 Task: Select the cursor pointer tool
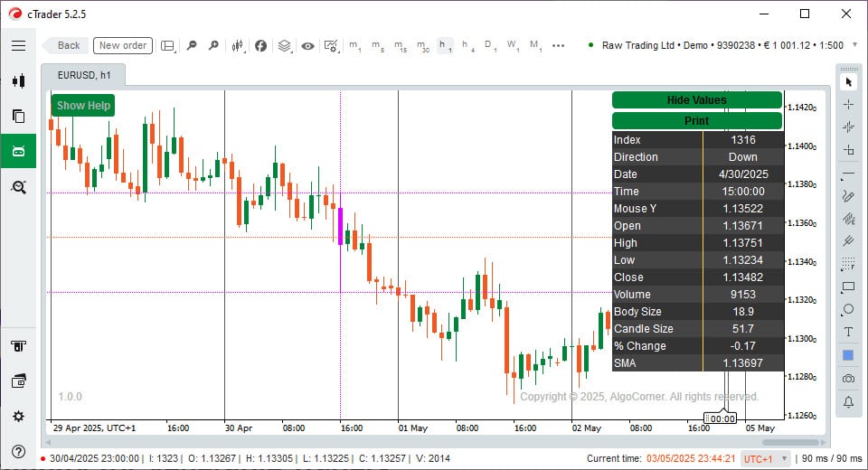coord(848,82)
